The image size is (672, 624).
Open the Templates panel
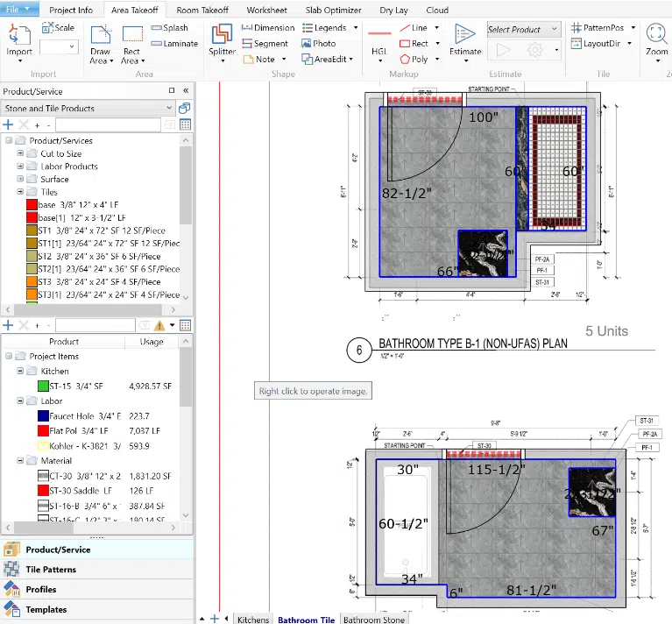click(46, 610)
